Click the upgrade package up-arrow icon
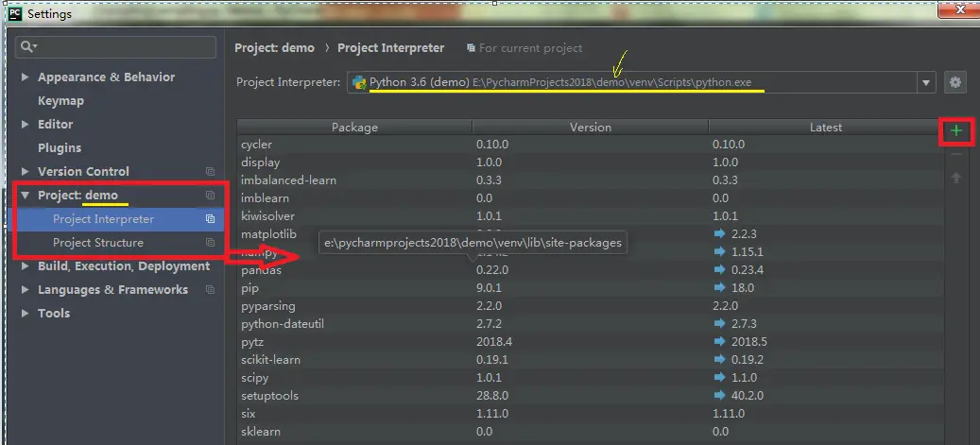The width and height of the screenshot is (980, 445). coord(955,178)
